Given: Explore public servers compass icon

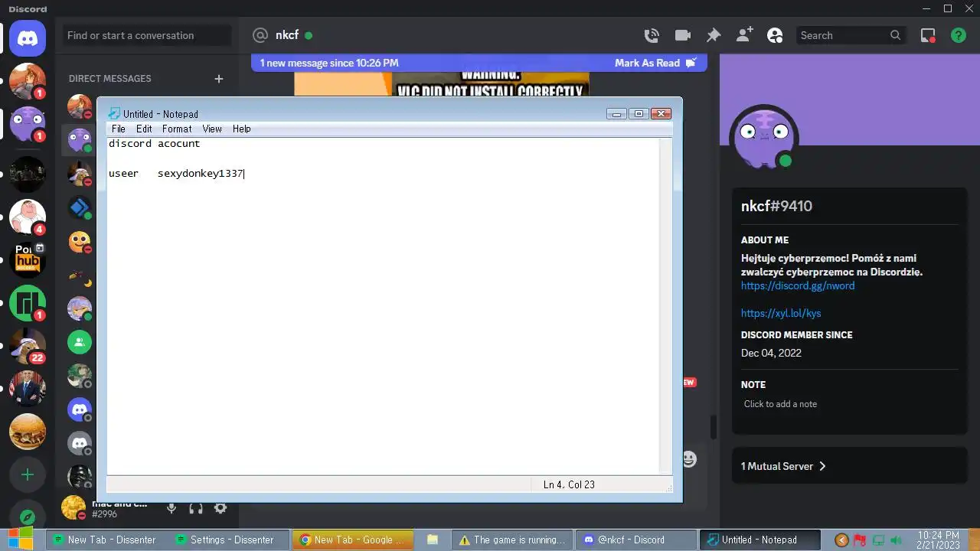Looking at the screenshot, I should (28, 517).
